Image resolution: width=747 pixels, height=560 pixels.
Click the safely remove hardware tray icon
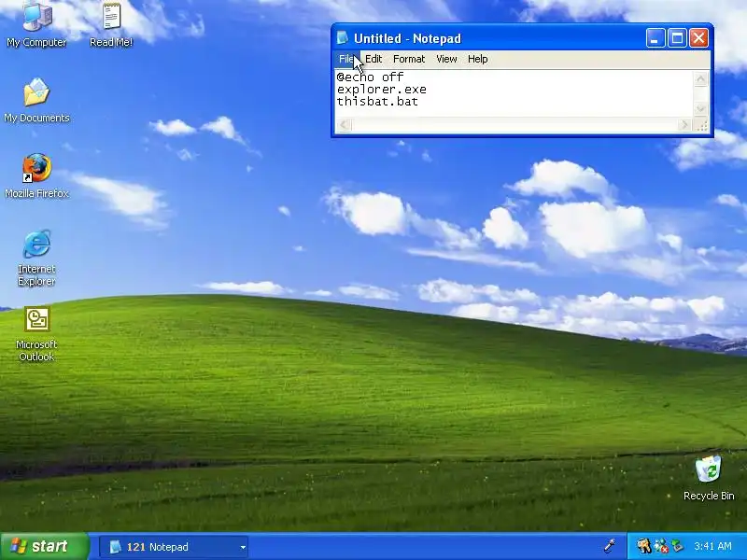(x=676, y=546)
